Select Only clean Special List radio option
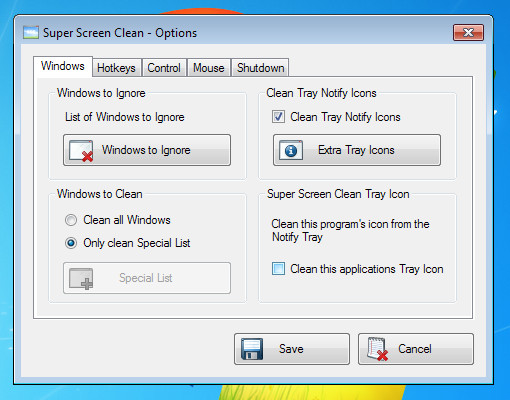 tap(71, 243)
